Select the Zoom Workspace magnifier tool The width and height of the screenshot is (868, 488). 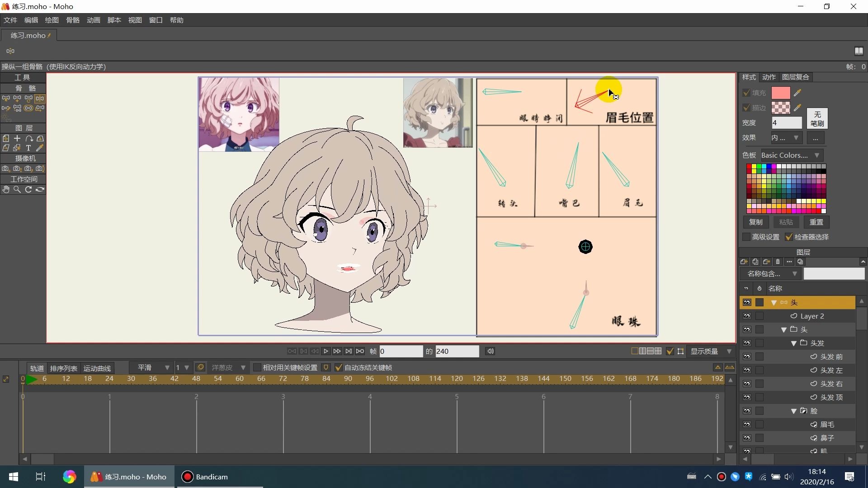click(17, 189)
